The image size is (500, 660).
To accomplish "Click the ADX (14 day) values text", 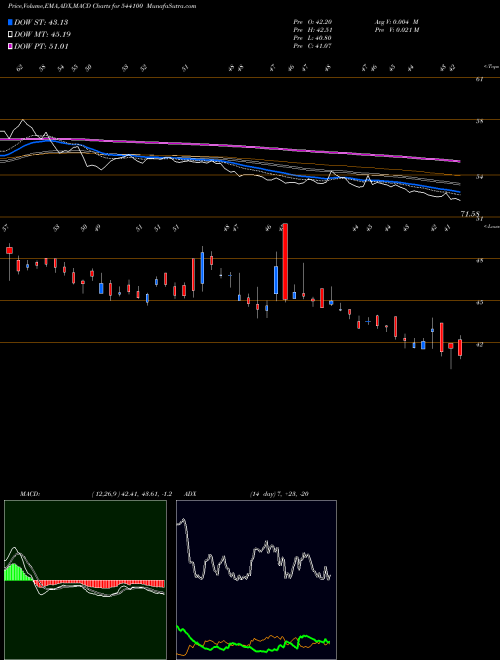I will point(279,494).
